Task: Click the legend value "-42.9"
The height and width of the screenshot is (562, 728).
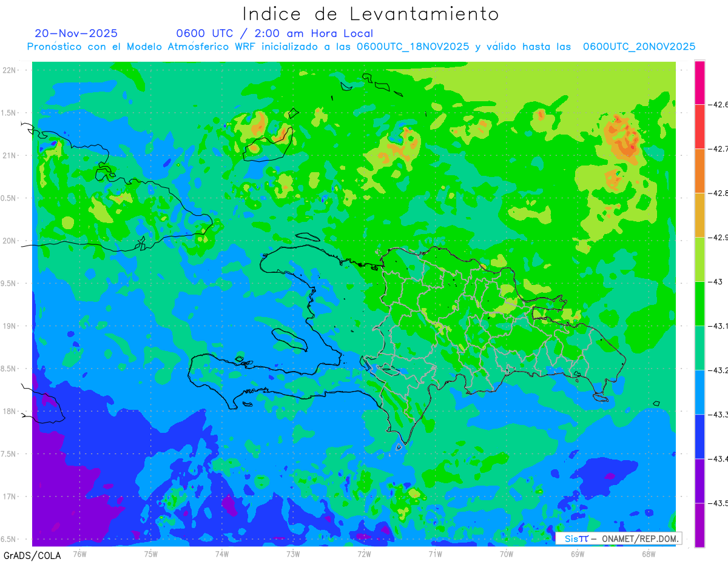Action: [x=718, y=237]
